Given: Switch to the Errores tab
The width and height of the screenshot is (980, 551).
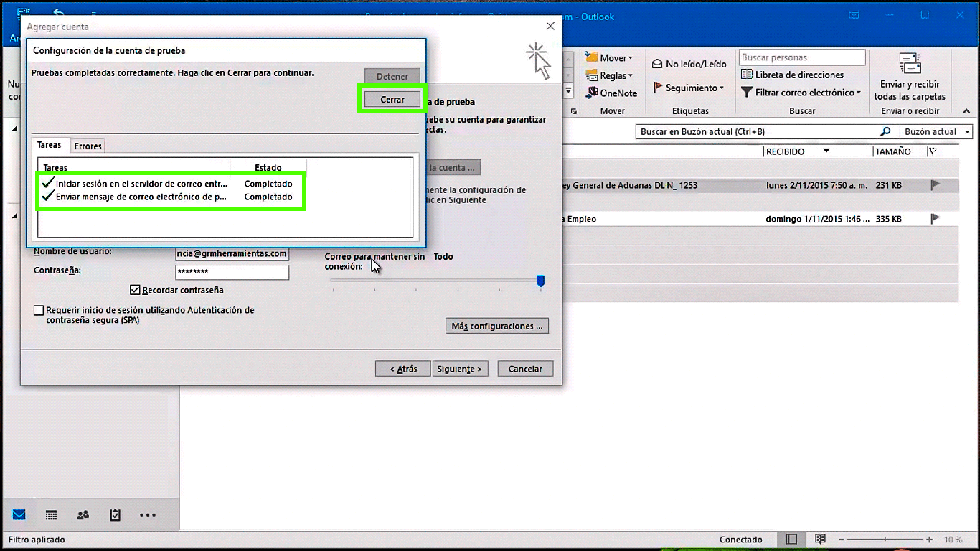Looking at the screenshot, I should (88, 146).
